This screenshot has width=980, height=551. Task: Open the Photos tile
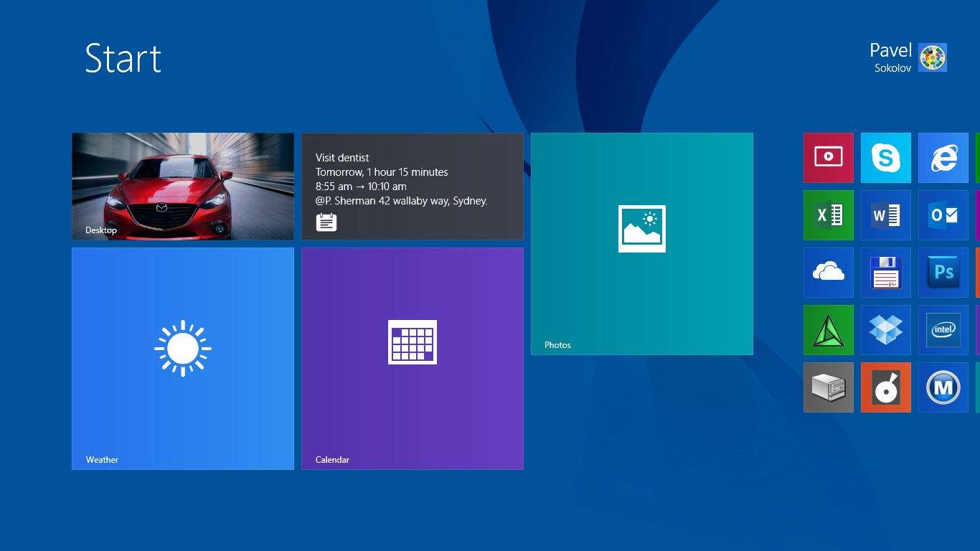coord(642,244)
